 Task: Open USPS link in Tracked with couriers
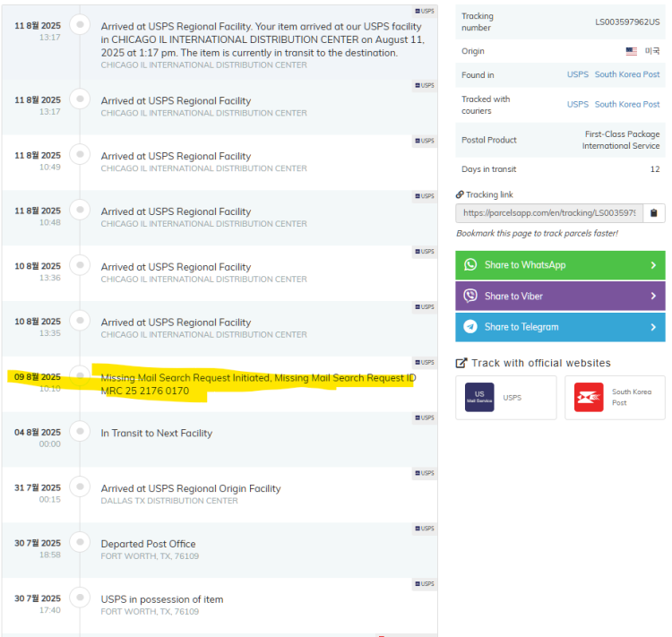[x=578, y=105]
